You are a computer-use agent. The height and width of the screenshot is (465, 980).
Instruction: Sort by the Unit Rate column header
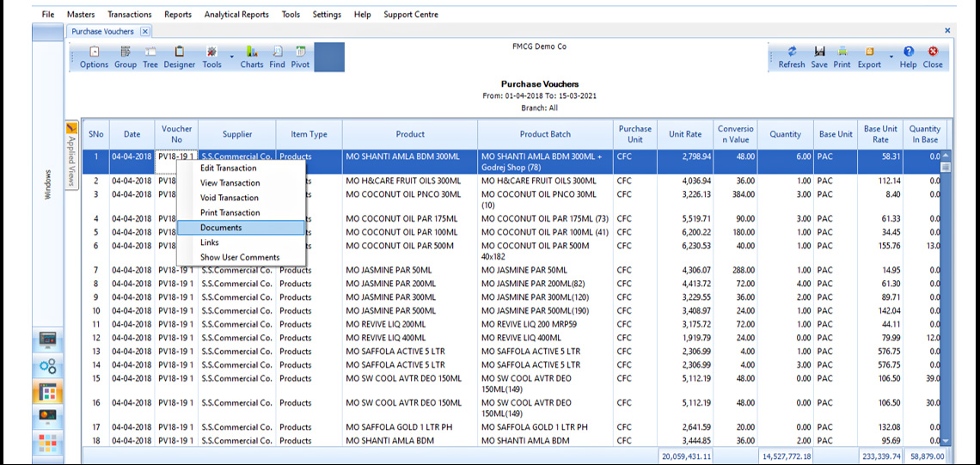(685, 134)
